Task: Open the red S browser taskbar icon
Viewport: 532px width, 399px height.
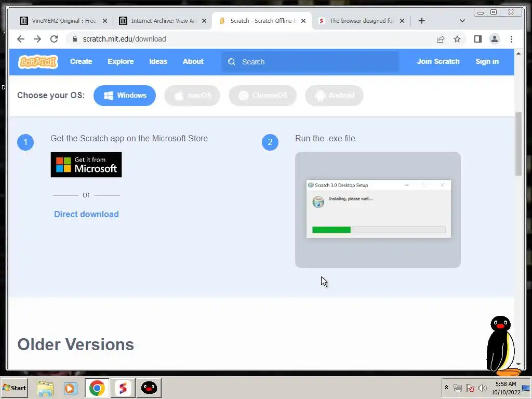Action: tap(123, 388)
